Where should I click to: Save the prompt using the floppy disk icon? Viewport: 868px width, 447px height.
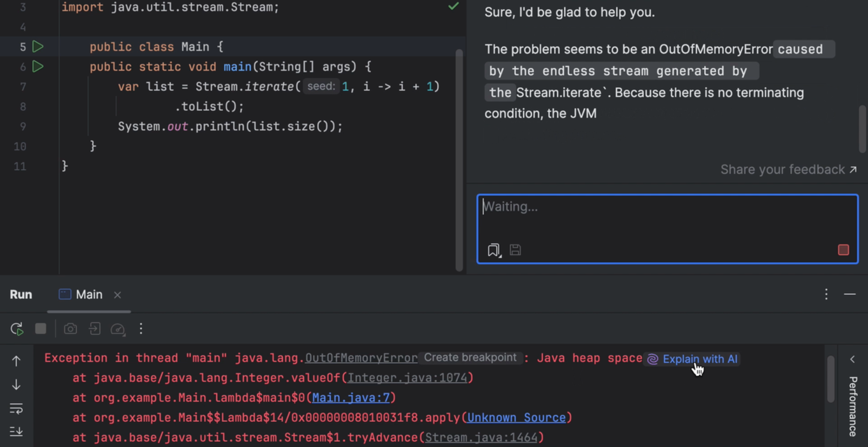pyautogui.click(x=515, y=250)
